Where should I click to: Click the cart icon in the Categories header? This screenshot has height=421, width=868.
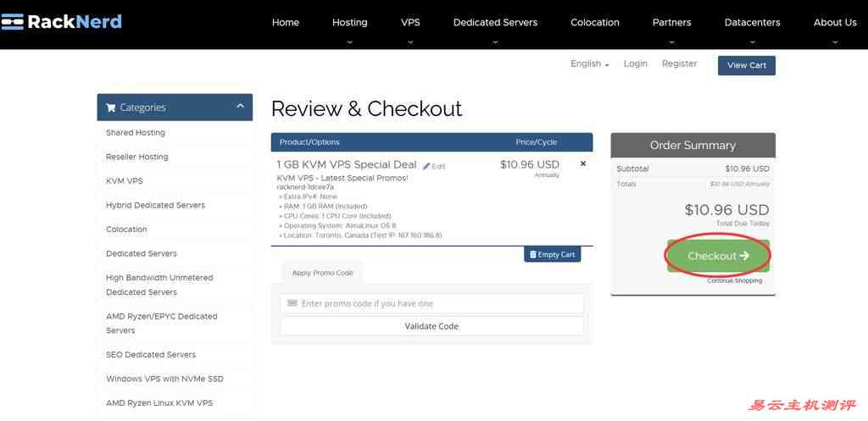(110, 108)
